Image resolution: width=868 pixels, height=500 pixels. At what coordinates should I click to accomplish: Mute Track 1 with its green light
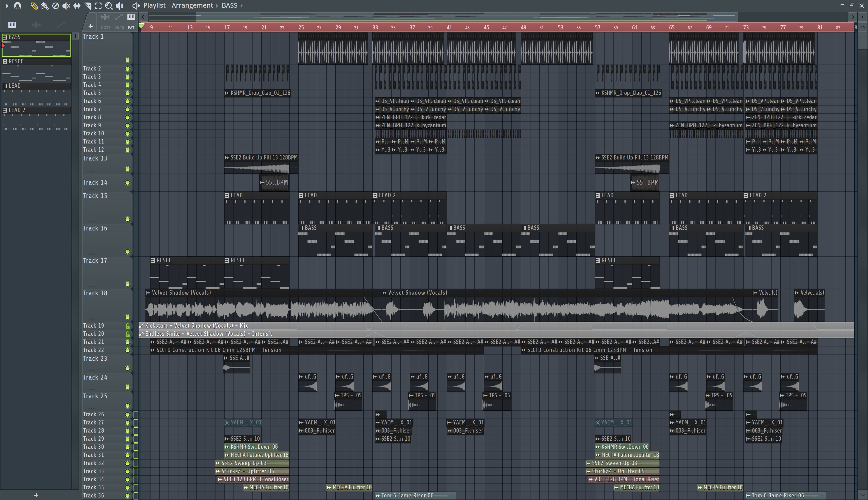127,60
